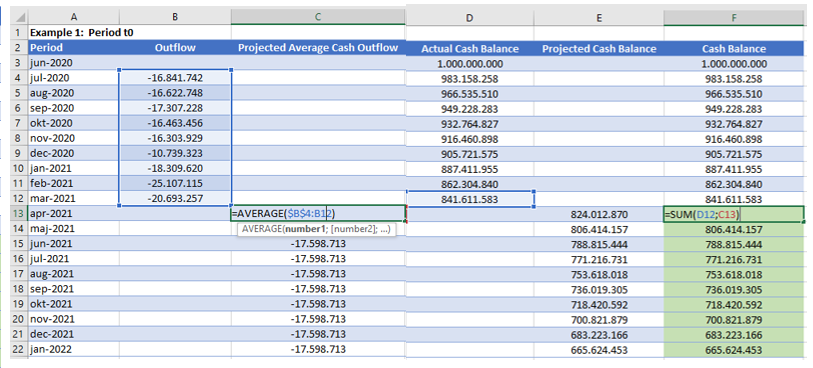The height and width of the screenshot is (368, 813).
Task: Select the 'dec-2020' period cell
Action: click(x=74, y=153)
